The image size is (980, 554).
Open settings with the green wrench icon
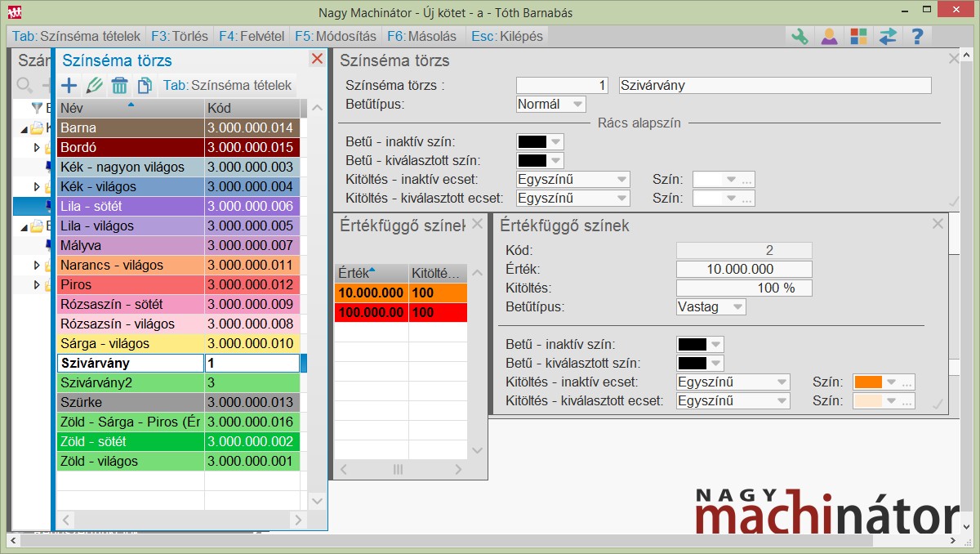pos(800,36)
